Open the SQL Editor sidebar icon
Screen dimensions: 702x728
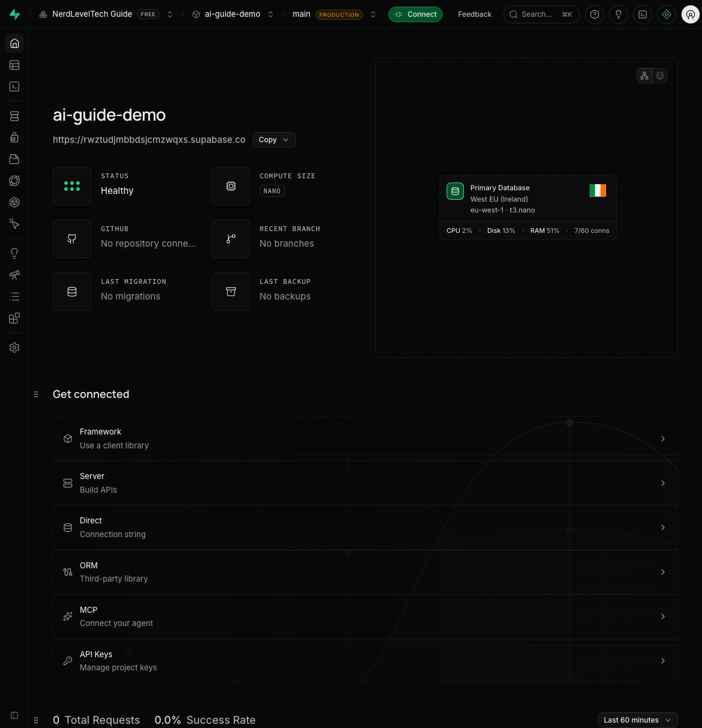(x=14, y=86)
